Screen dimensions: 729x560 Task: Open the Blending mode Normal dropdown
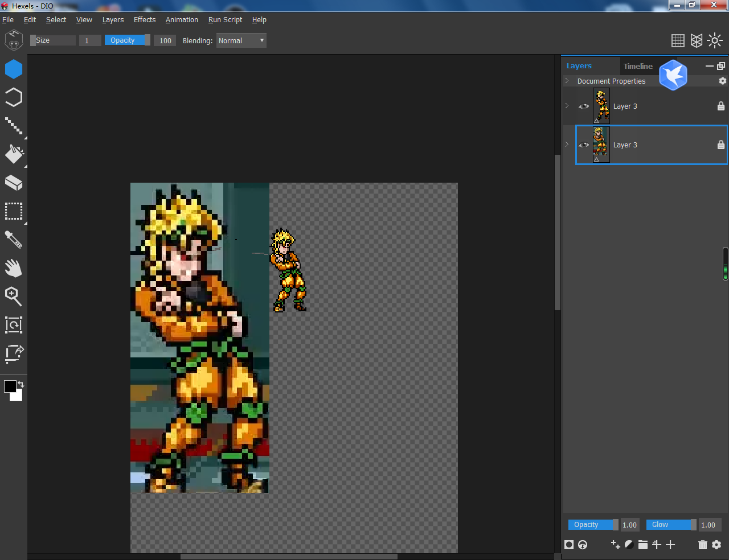point(241,40)
